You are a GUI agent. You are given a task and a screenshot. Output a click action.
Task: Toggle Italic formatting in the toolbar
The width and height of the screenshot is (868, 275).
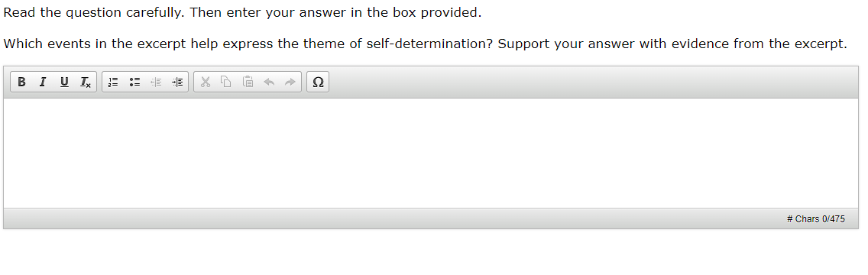43,82
